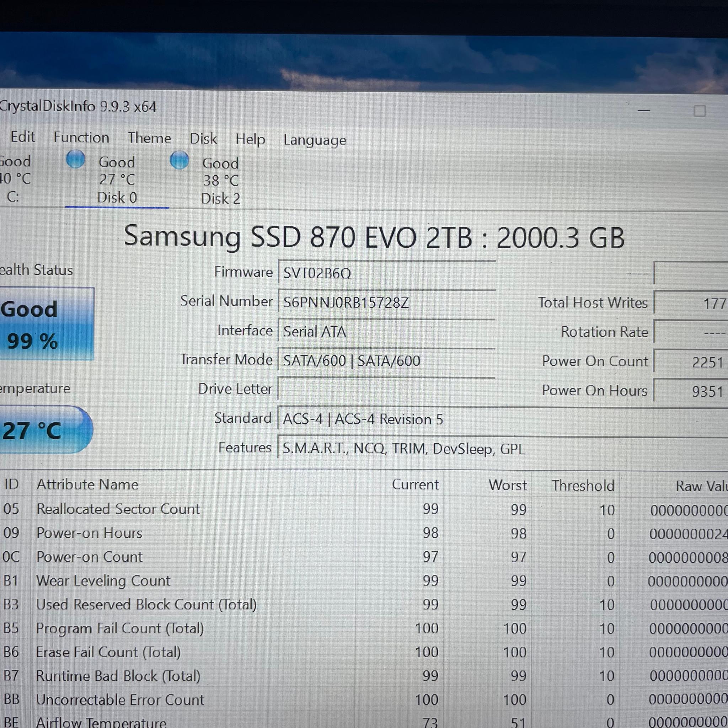Viewport: 728px width, 728px height.
Task: Click the Features field
Action: (503, 448)
